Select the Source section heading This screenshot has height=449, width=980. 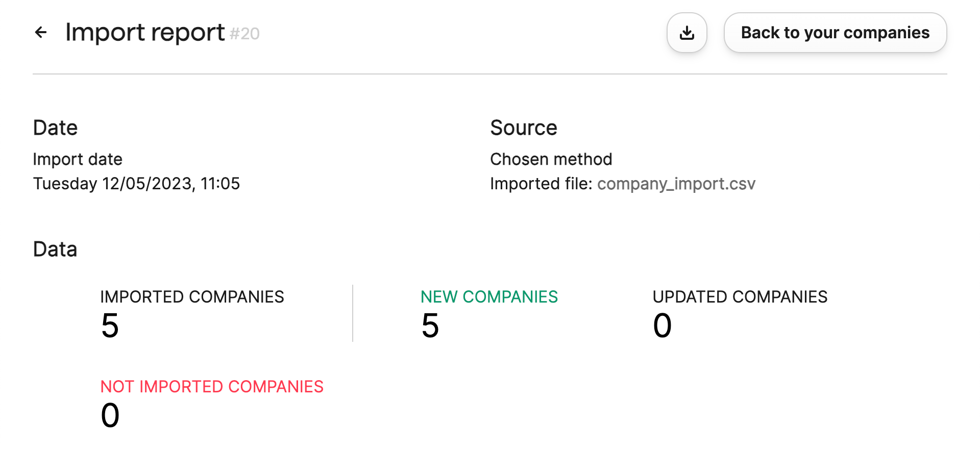click(x=523, y=128)
